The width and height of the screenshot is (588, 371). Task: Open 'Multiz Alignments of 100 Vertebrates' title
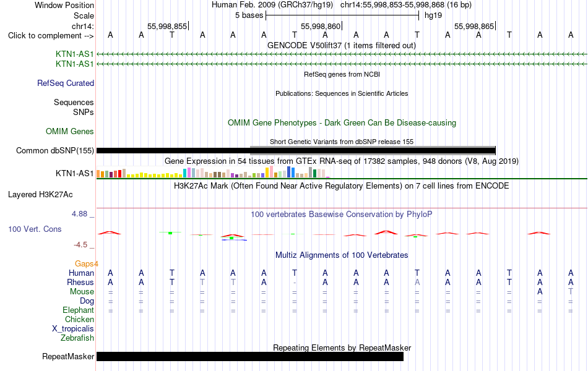tap(342, 255)
